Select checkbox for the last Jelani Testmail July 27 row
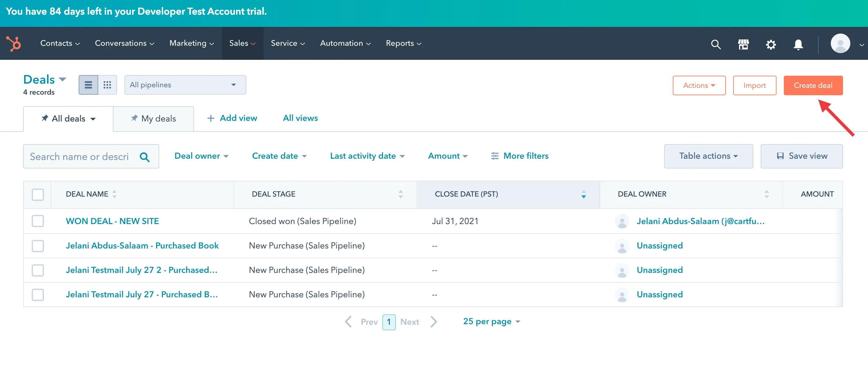Screen dimensions: 868x384 38,295
